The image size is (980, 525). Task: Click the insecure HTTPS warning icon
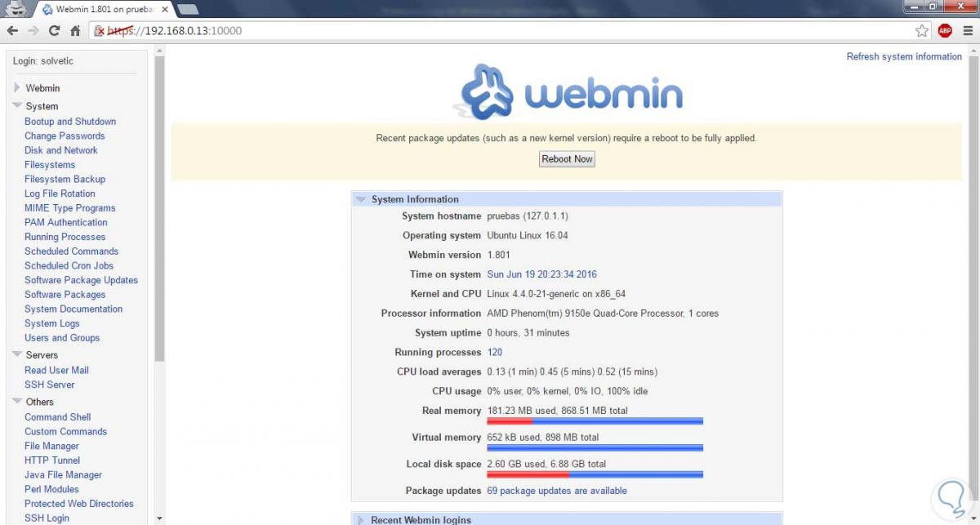click(100, 31)
